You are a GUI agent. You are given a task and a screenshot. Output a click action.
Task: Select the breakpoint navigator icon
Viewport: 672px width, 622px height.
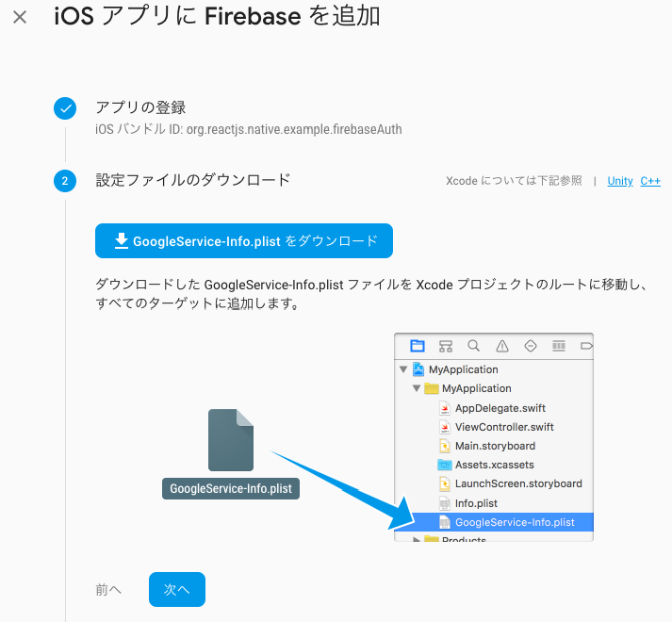[x=586, y=346]
